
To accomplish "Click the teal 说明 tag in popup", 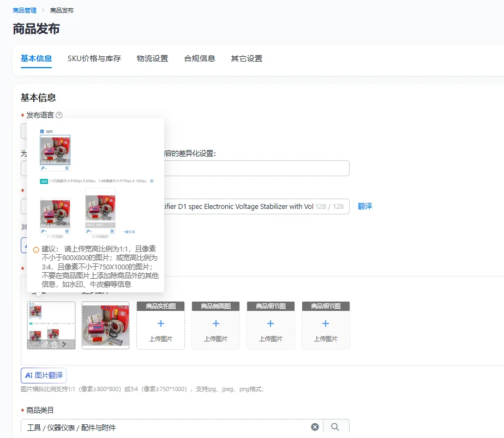I will point(44,181).
